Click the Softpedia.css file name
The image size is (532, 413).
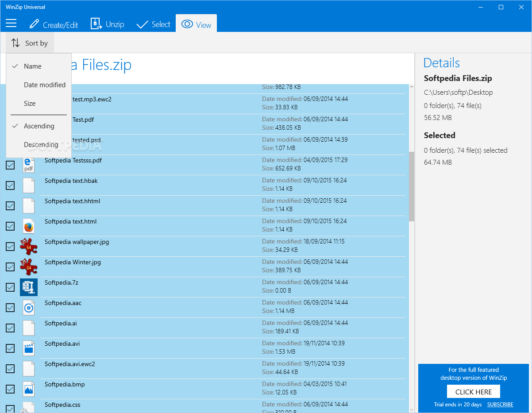click(x=62, y=405)
